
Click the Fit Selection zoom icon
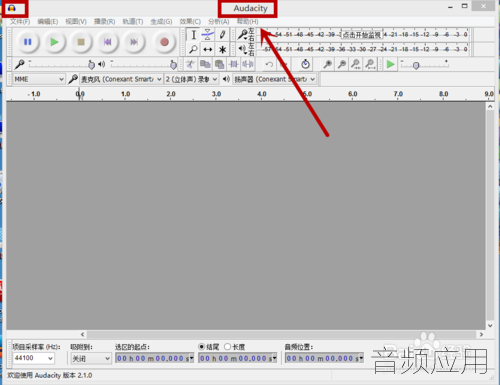coord(356,64)
